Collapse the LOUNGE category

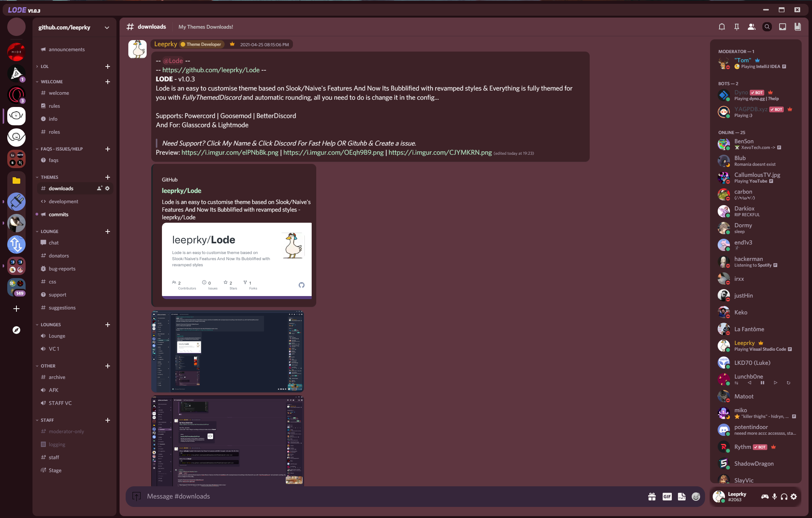pos(50,231)
